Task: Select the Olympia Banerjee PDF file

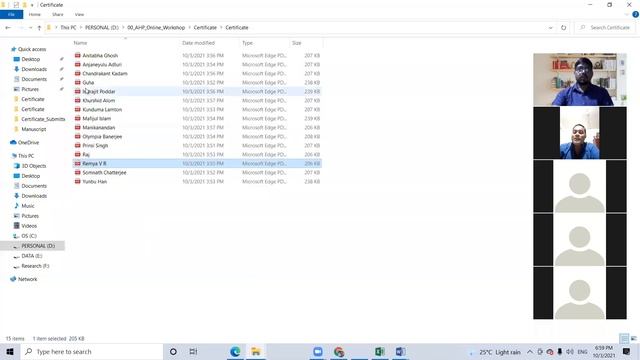Action: [197, 136]
